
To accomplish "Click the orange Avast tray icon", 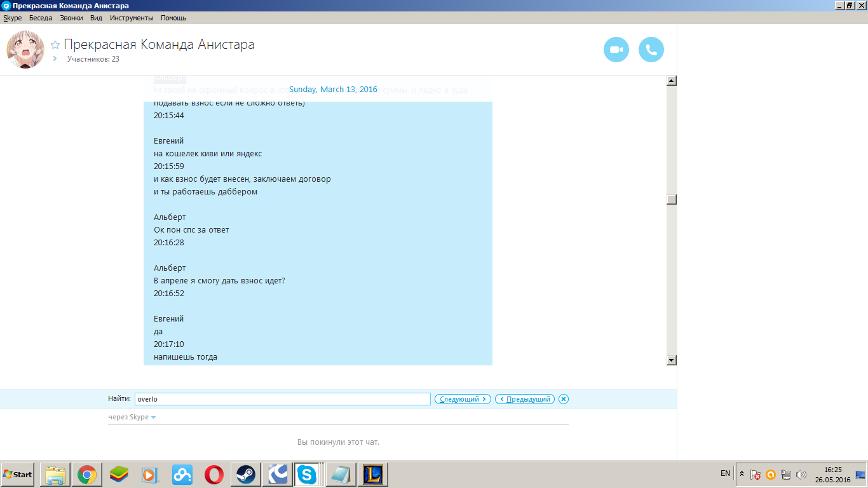I will (x=771, y=475).
